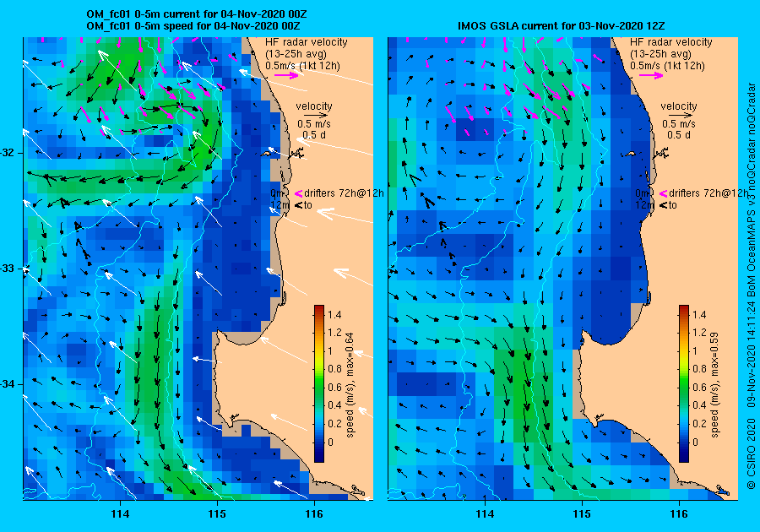This screenshot has height=532, width=760.
Task: Click 'HF radar velocity' label in the left map
Action: [x=307, y=42]
